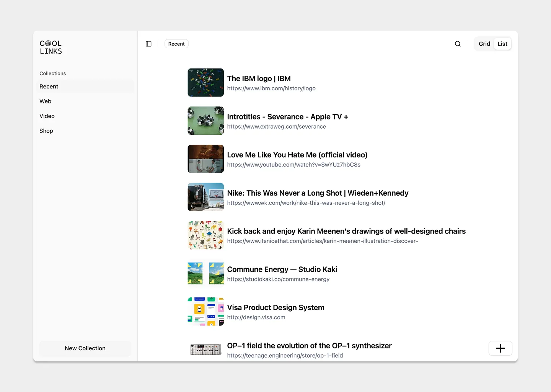Toggle the sidebar panel icon

click(148, 44)
